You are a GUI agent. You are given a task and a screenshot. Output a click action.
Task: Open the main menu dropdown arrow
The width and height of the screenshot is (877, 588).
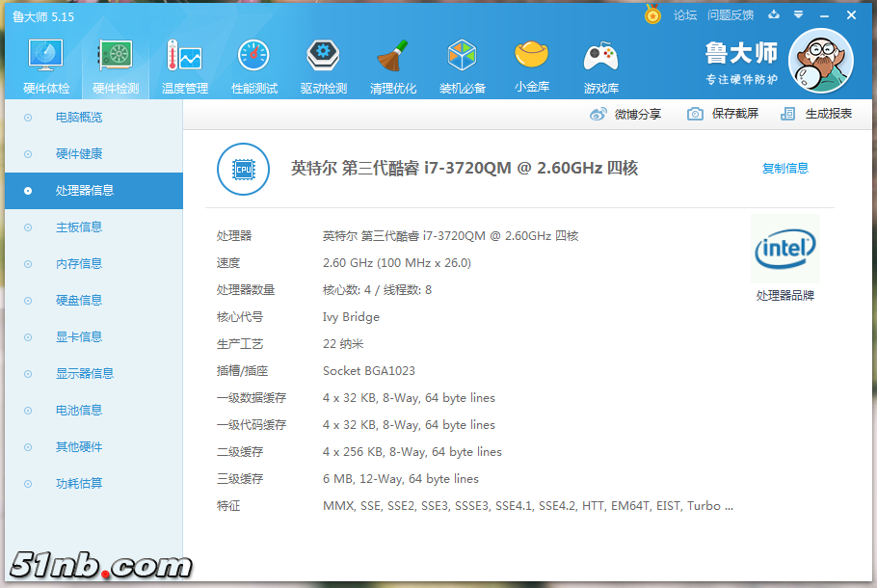[x=798, y=15]
